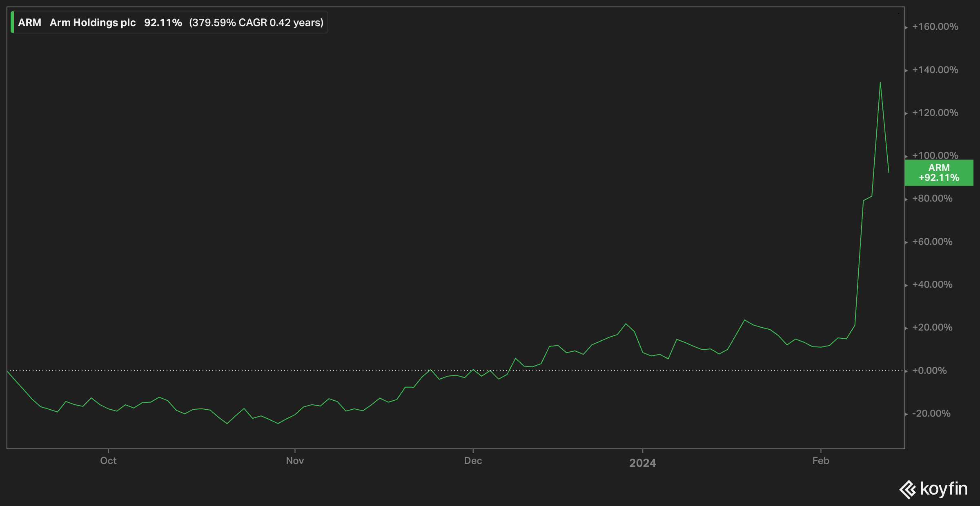This screenshot has height=506, width=980.
Task: Click the Oct label on time axis
Action: click(x=108, y=461)
